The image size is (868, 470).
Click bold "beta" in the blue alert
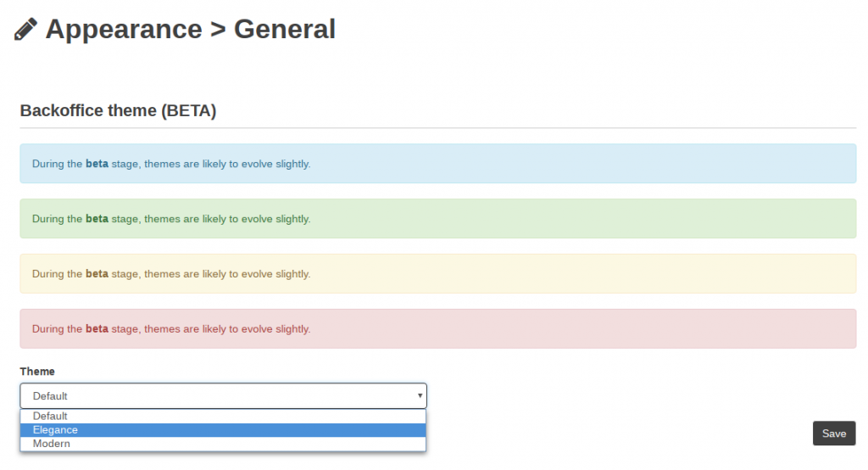(x=97, y=164)
